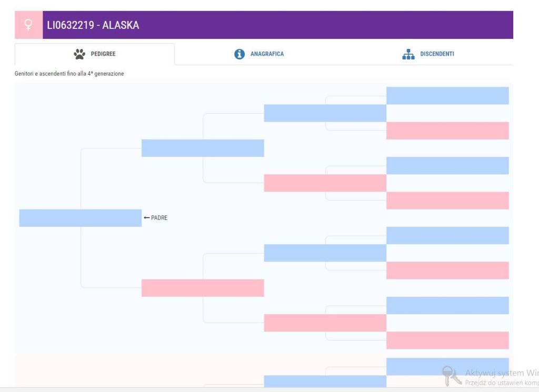
Task: Select topmost pink fourth-generation ancestor box
Action: (x=447, y=130)
